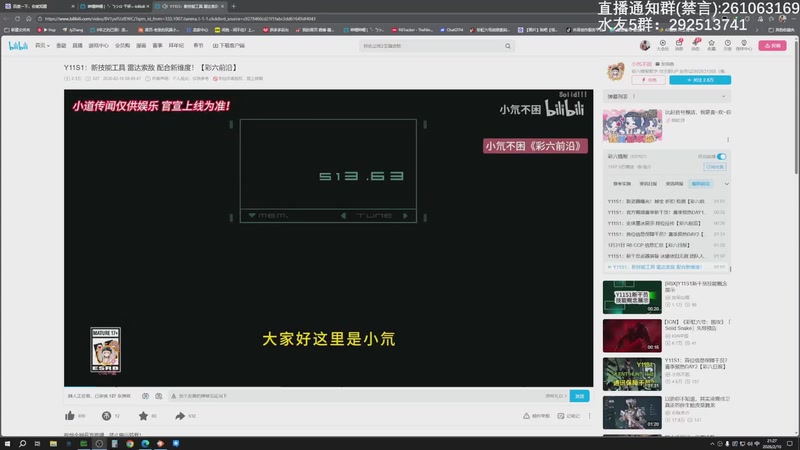Screen dimensions: 800x450
Task: Like the video with the thumbs-up icon
Action: pos(70,416)
